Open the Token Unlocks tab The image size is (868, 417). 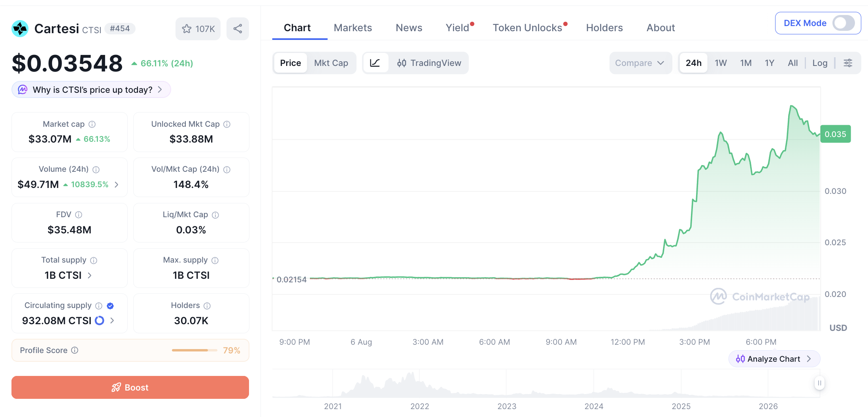[527, 28]
